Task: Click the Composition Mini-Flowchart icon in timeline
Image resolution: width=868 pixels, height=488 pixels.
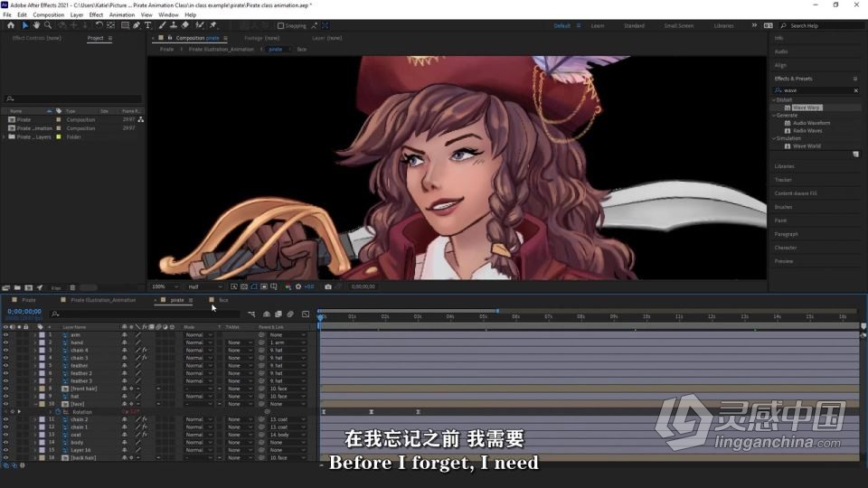Action: 252,314
